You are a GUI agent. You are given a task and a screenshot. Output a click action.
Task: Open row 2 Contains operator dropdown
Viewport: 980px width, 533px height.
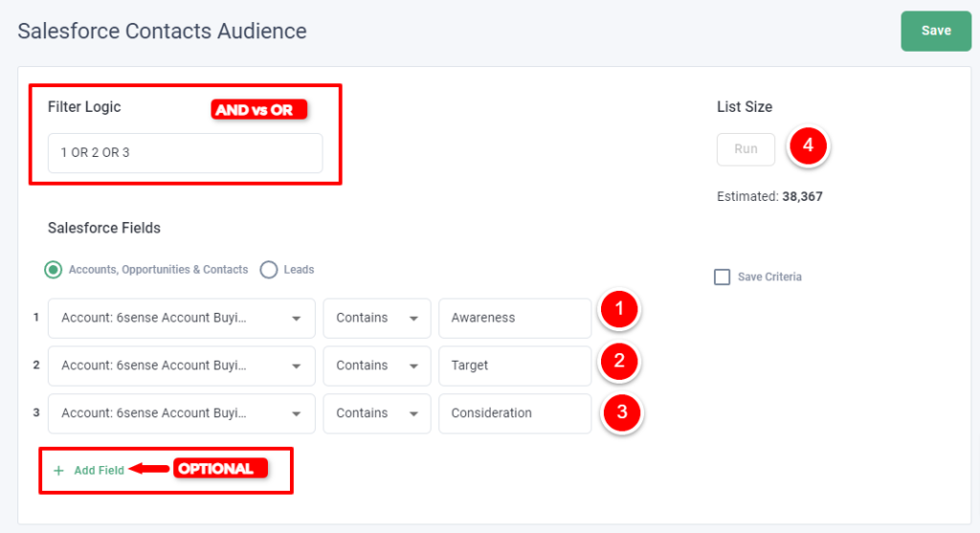pyautogui.click(x=377, y=366)
